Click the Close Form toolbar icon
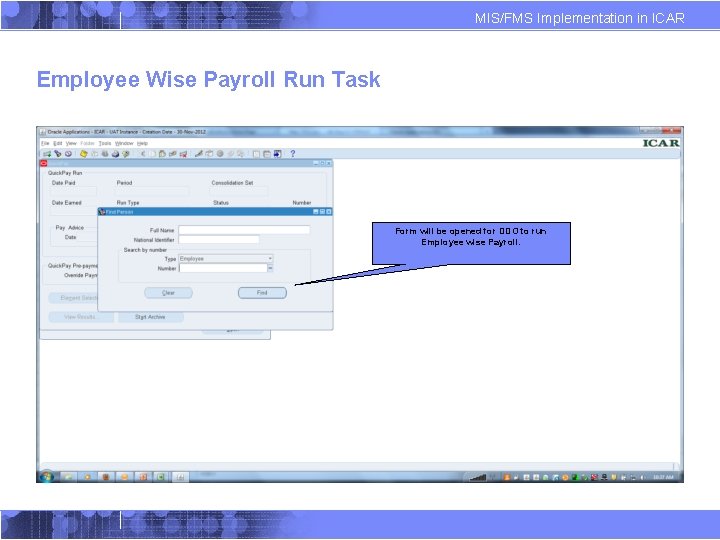 pos(126,154)
